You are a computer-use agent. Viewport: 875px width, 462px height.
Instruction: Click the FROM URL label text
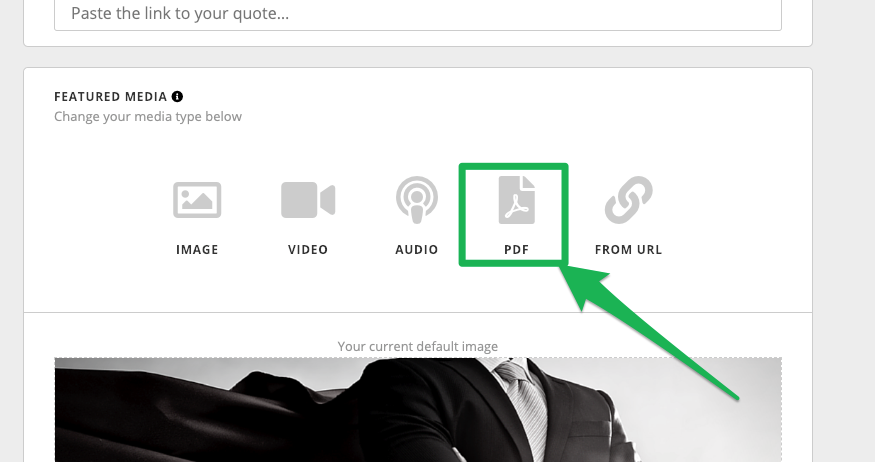point(628,249)
